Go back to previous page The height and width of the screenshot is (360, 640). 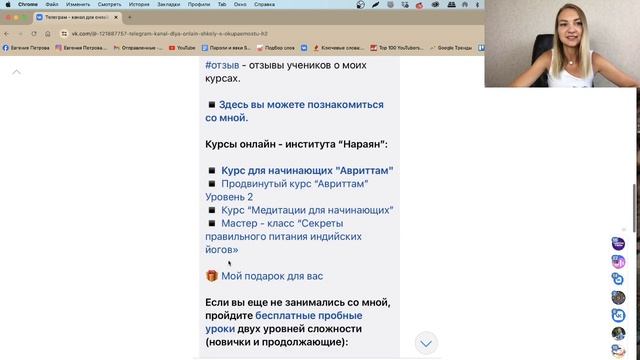point(7,33)
